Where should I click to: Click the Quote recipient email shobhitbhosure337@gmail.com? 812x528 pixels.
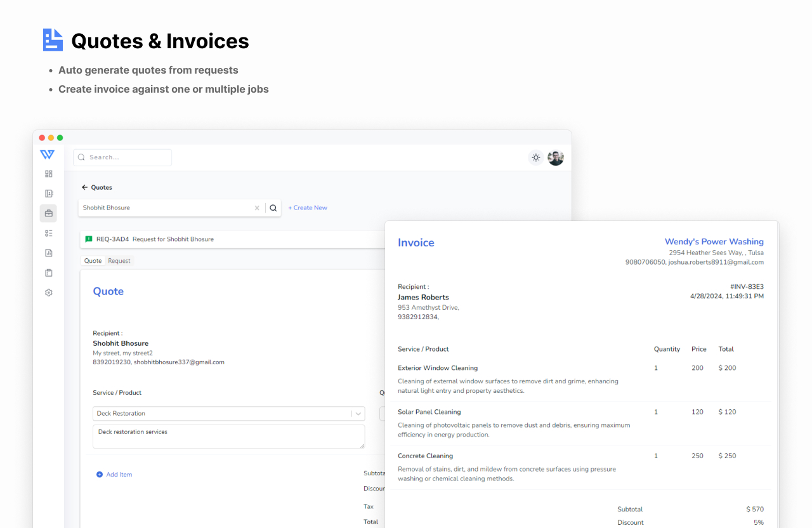click(x=179, y=362)
